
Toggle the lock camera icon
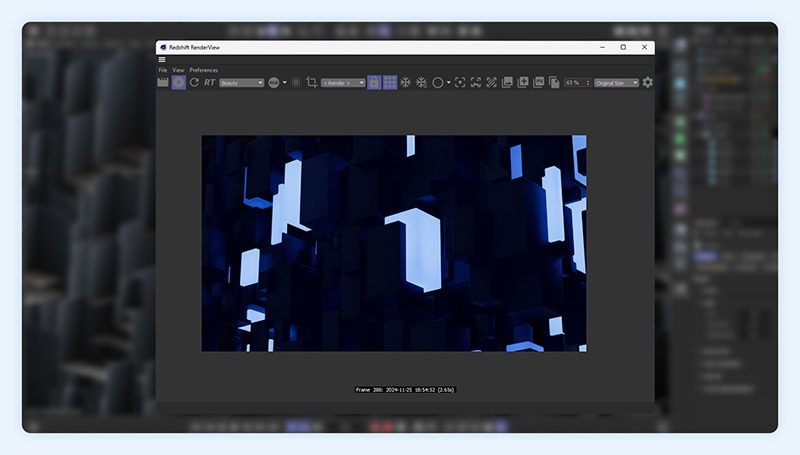pyautogui.click(x=374, y=82)
